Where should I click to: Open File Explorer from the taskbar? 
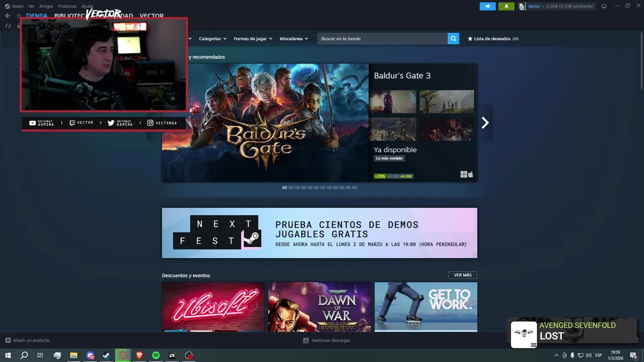point(73,355)
